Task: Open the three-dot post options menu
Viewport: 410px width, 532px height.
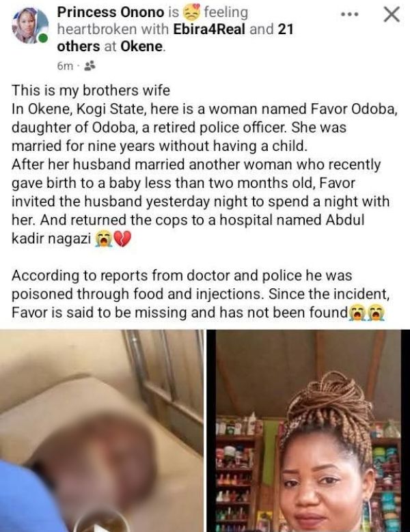Action: tap(350, 14)
